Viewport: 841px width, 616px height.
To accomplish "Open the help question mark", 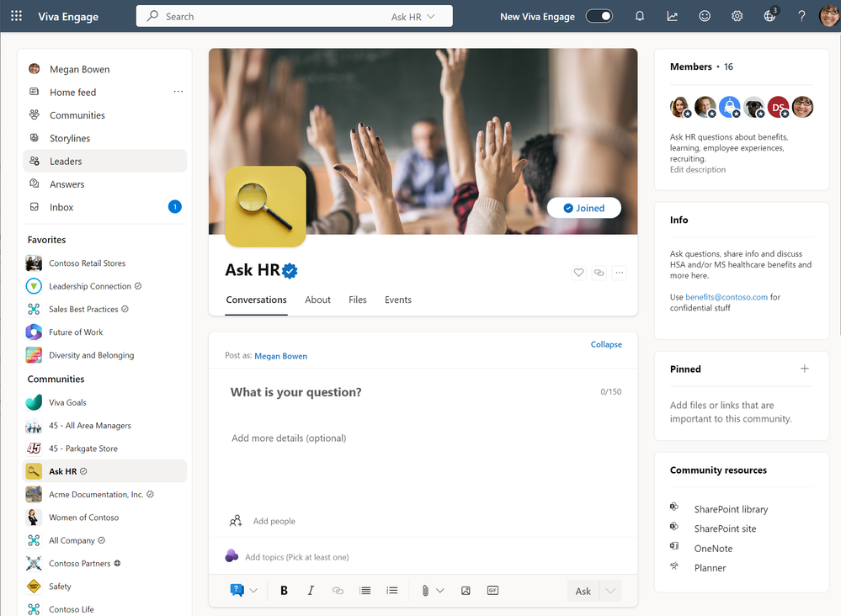I will (x=801, y=16).
